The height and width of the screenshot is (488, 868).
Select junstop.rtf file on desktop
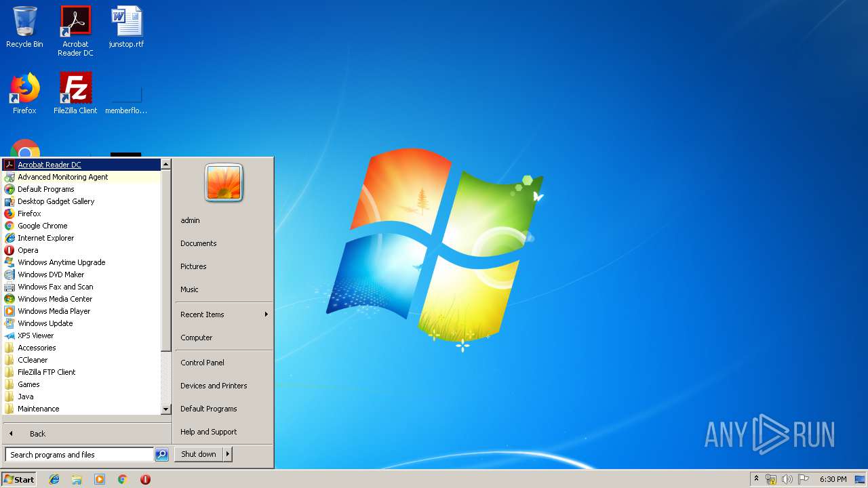click(x=126, y=27)
